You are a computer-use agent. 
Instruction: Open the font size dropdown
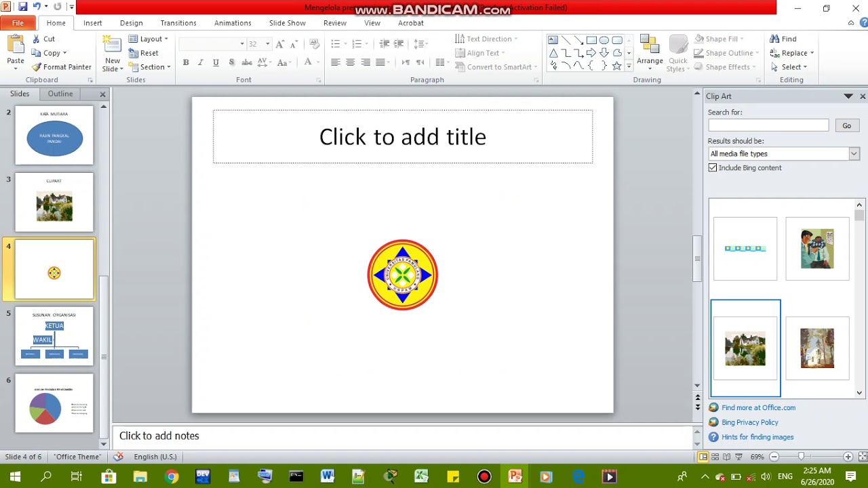pos(267,44)
